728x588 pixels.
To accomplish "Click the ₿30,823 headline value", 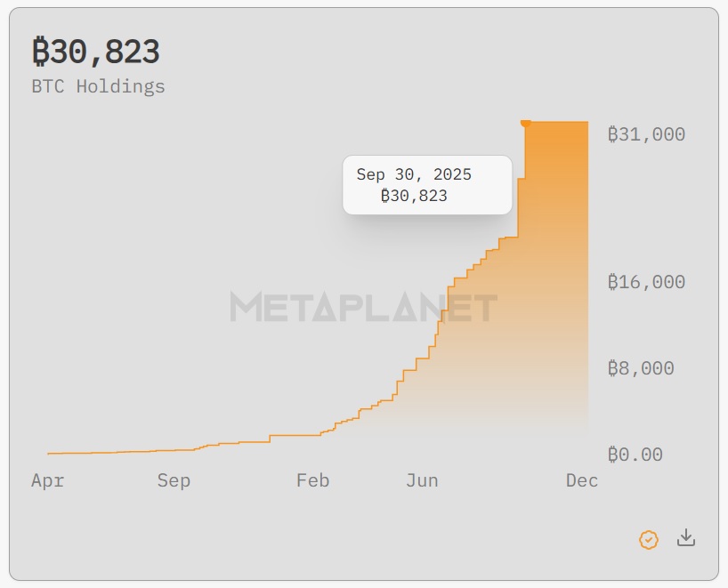I will click(96, 52).
